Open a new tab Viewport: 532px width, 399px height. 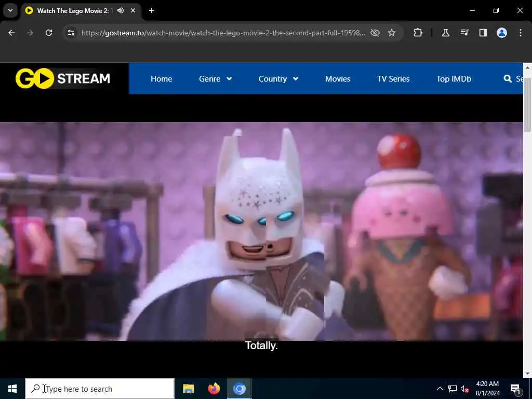pos(152,10)
